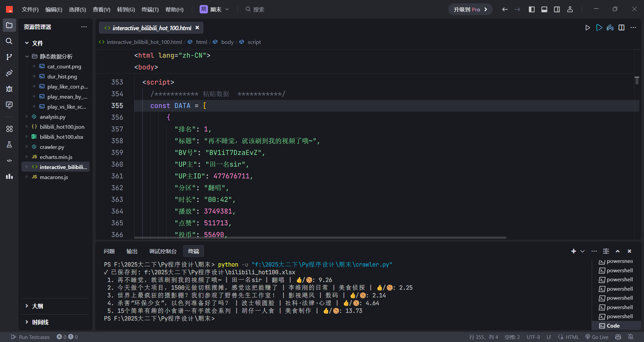Create a new terminal with plus icon

click(574, 251)
